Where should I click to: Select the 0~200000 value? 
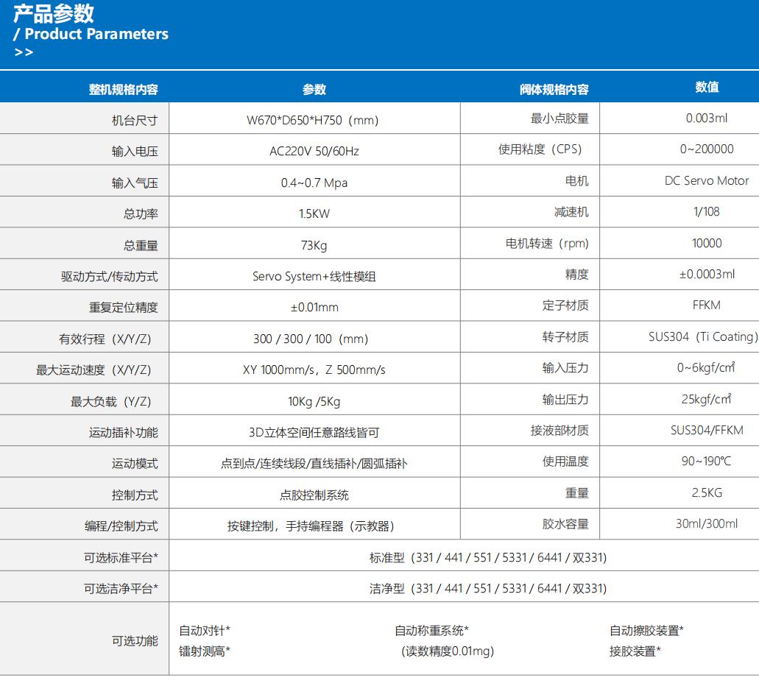[x=707, y=149]
